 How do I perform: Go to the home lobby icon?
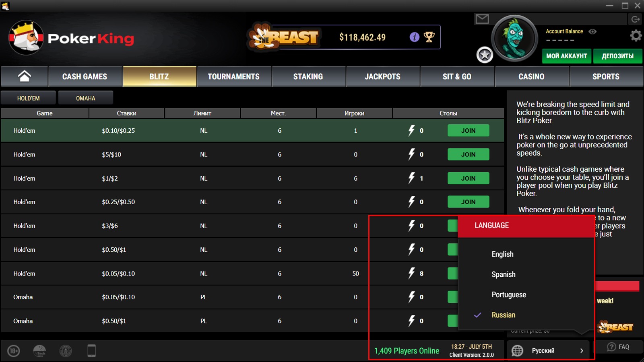click(x=25, y=76)
